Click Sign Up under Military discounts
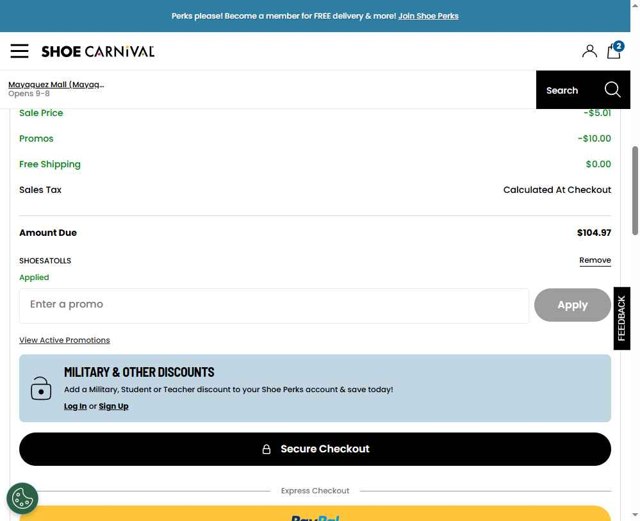The image size is (640, 521). 113,406
